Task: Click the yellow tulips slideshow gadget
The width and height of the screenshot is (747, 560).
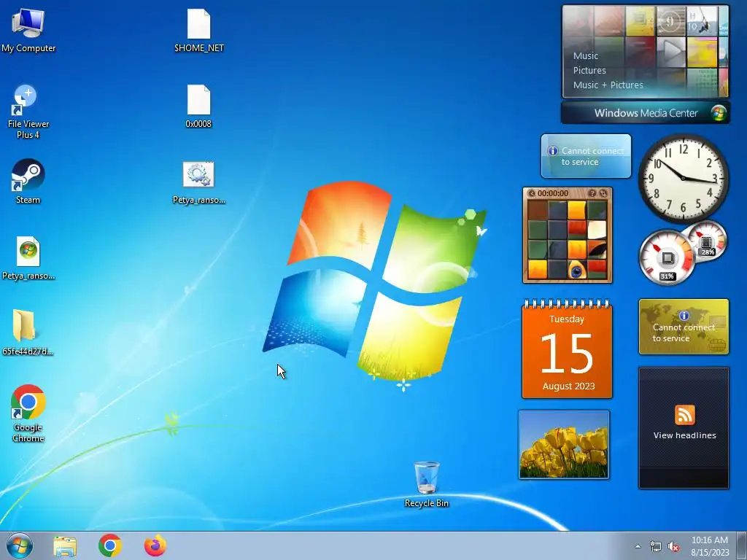Action: click(x=564, y=445)
